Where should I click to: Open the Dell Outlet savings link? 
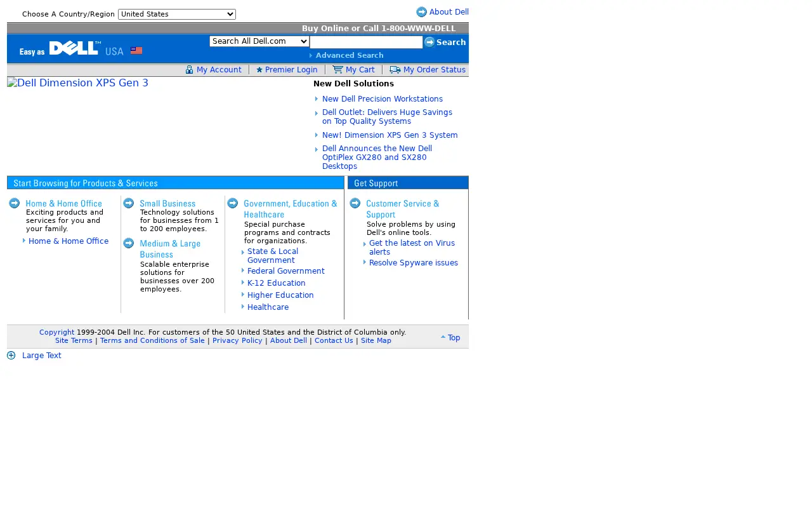pos(387,117)
